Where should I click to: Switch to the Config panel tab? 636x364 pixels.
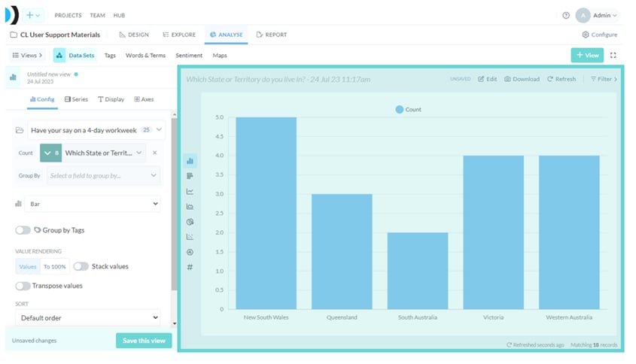[x=42, y=99]
